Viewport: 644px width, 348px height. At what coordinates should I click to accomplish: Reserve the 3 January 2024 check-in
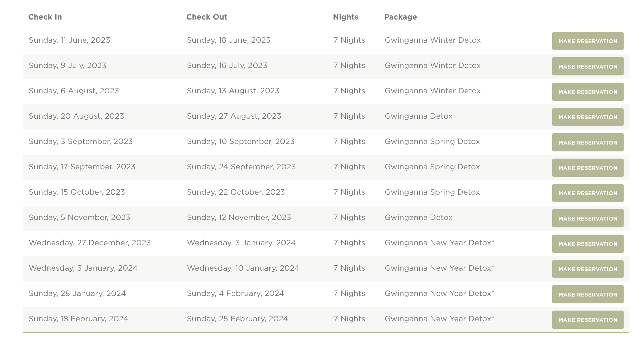pos(588,269)
